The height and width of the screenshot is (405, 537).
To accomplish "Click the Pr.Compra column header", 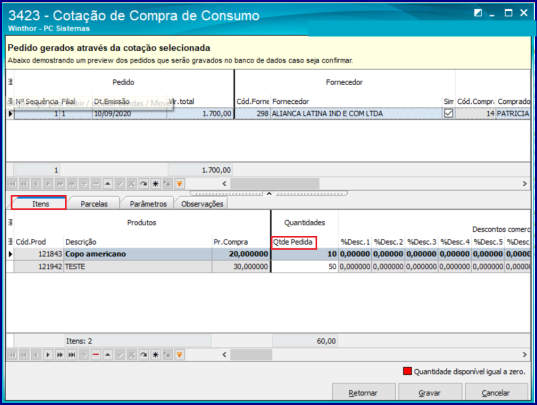I will pos(241,242).
